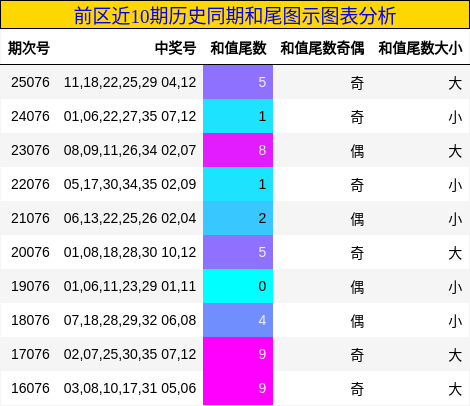Image resolution: width=470 pixels, height=406 pixels.
Task: Click the blue tail cell 4 for 18076
Action: click(238, 320)
